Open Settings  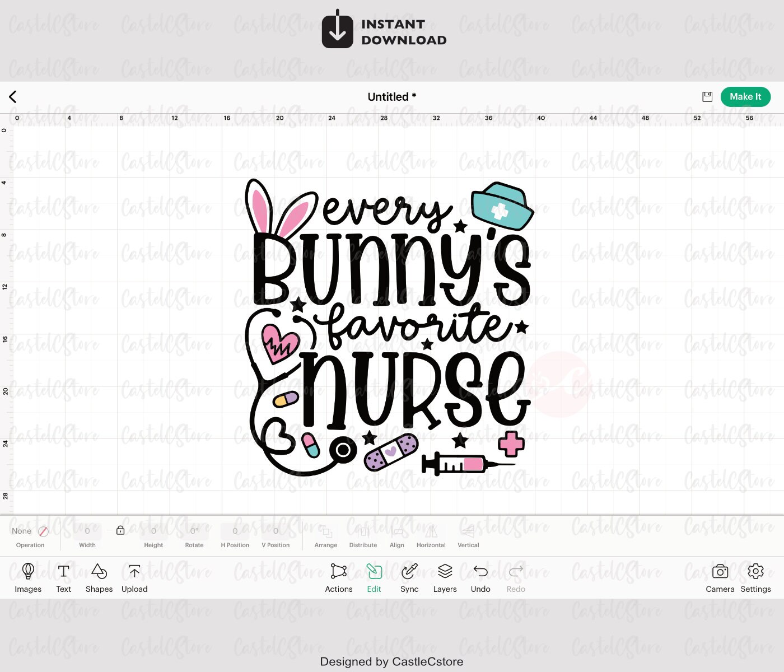[756, 578]
